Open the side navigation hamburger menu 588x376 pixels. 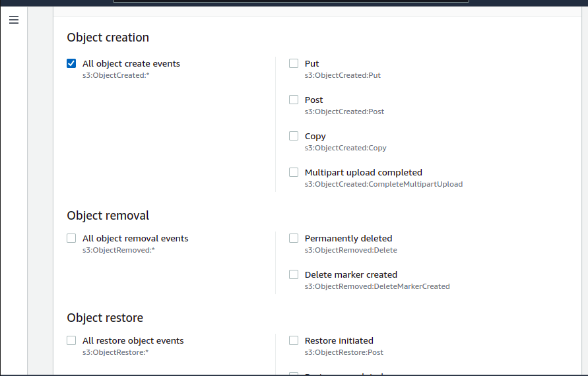(x=14, y=20)
